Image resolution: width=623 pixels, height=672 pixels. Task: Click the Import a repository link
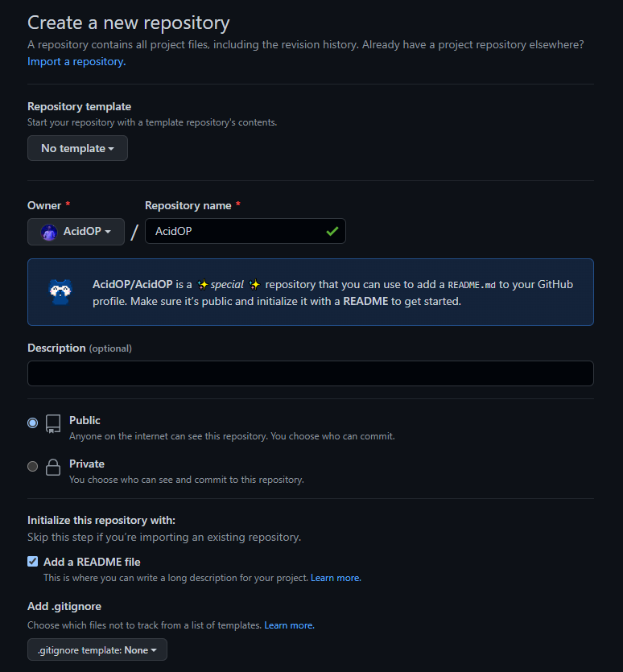pyautogui.click(x=76, y=61)
